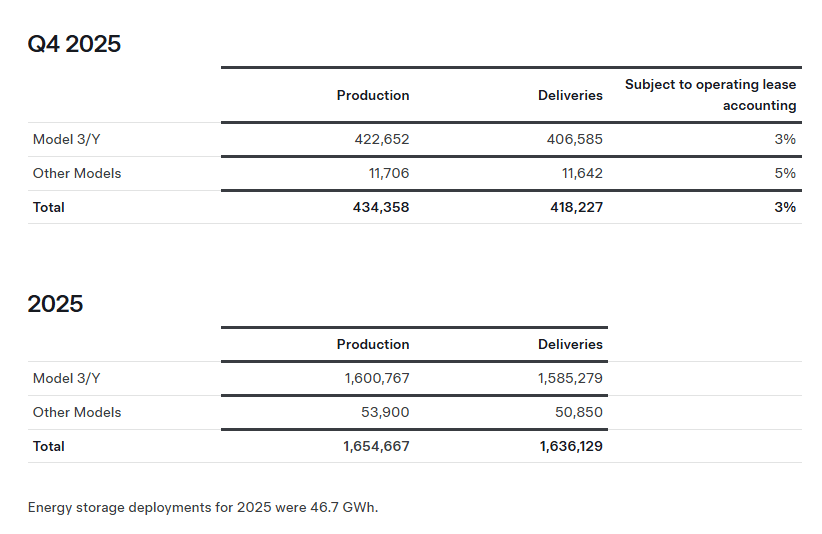
Task: Select Production header in Q4 2025 table
Action: coord(373,96)
